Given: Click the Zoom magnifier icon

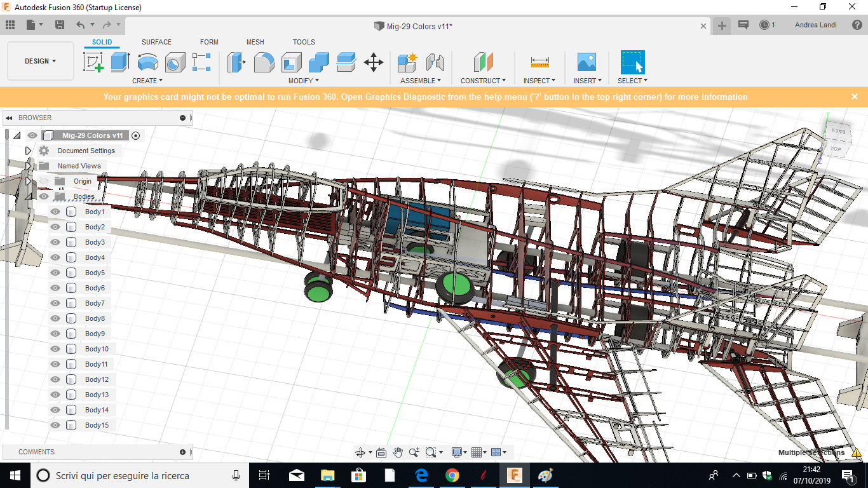Looking at the screenshot, I should 414,452.
